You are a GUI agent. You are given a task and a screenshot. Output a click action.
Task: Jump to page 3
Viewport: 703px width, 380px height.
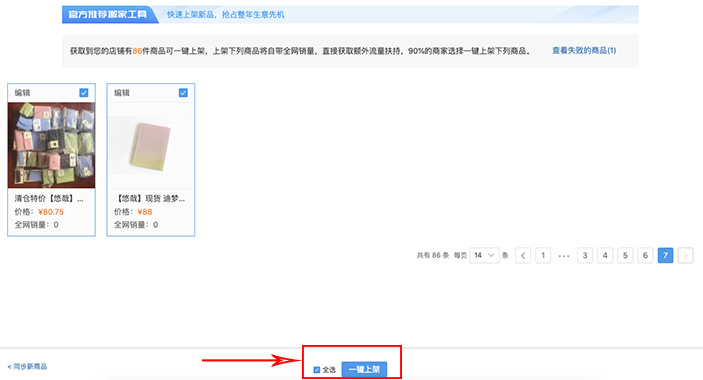(585, 255)
